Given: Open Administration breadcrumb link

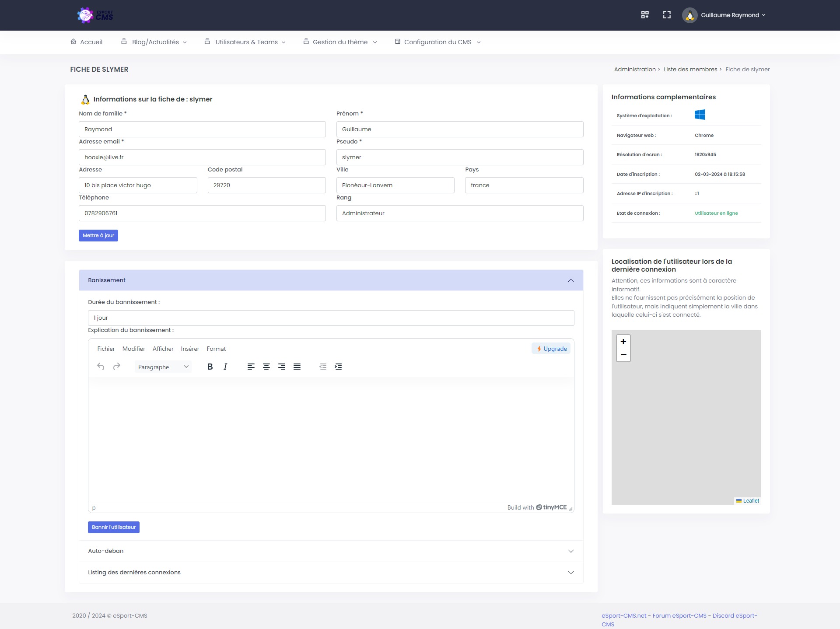Looking at the screenshot, I should pyautogui.click(x=635, y=69).
